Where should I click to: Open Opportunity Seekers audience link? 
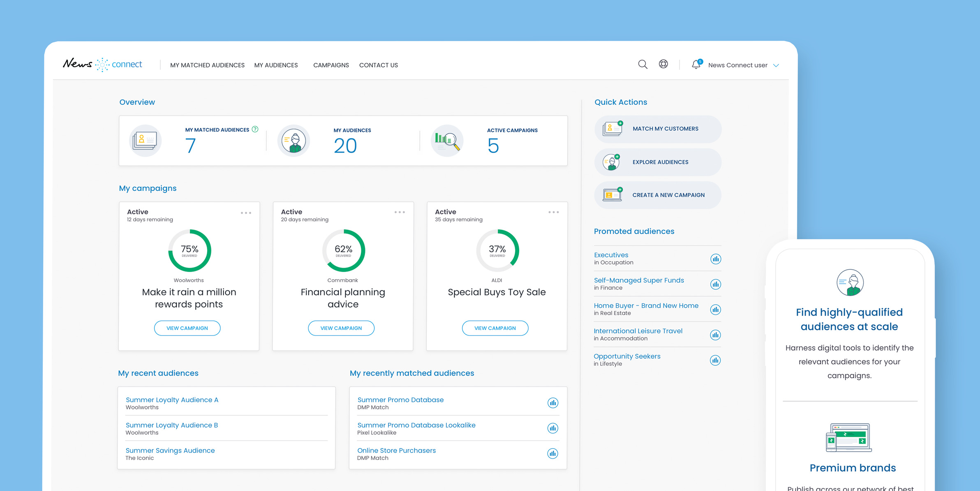[627, 356]
